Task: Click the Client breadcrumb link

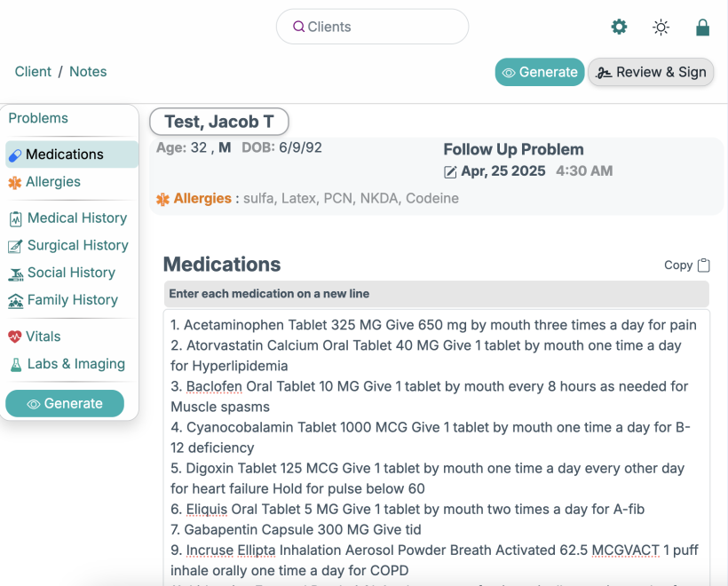Action: point(33,72)
